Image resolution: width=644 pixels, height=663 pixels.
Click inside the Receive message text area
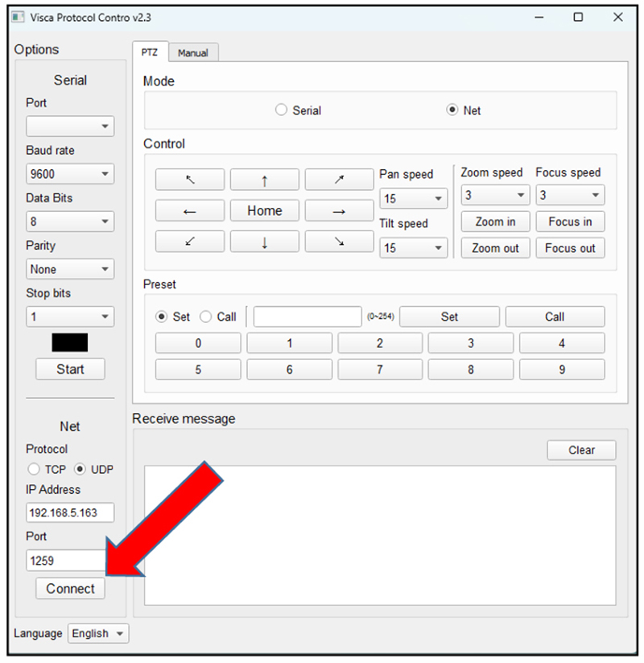[380, 535]
